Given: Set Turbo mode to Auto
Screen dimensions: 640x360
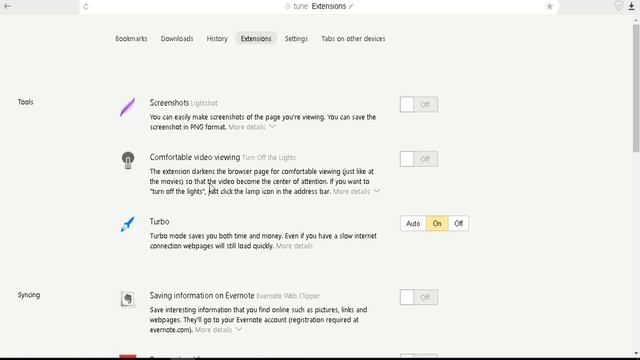Looking at the screenshot, I should (413, 224).
